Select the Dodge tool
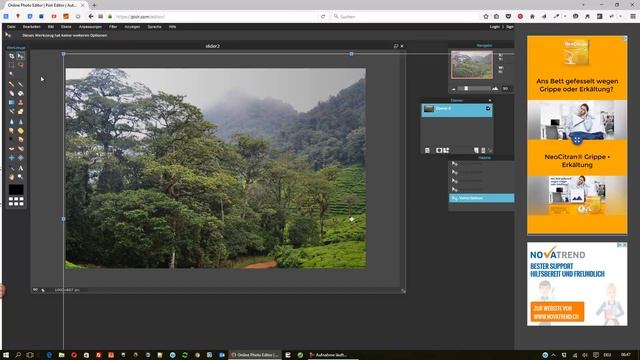640x360 pixels. [x=11, y=140]
